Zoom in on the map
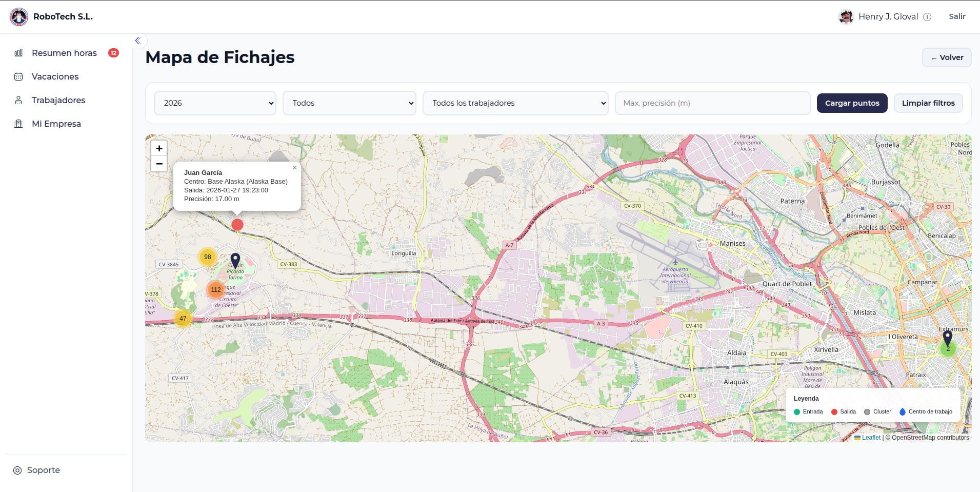 [159, 148]
